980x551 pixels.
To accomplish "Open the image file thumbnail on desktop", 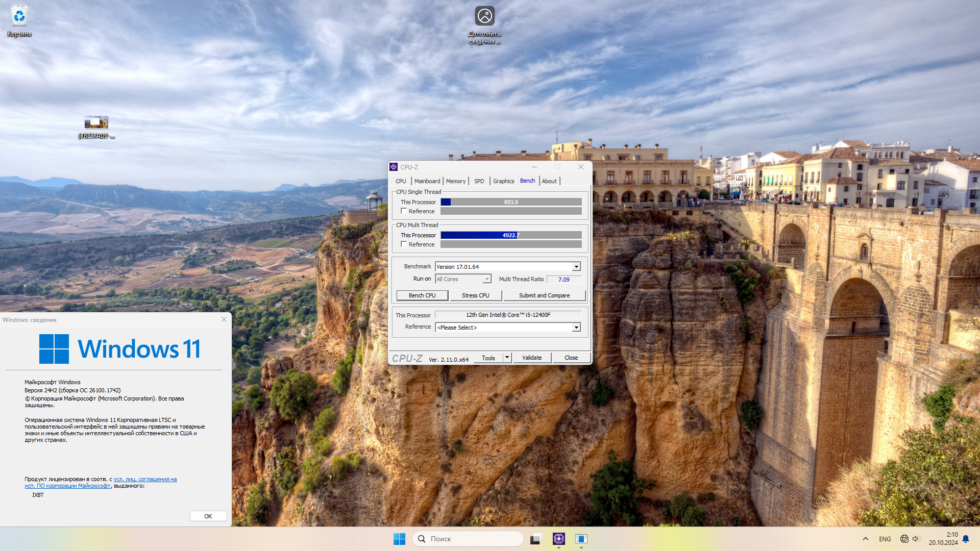I will tap(96, 123).
